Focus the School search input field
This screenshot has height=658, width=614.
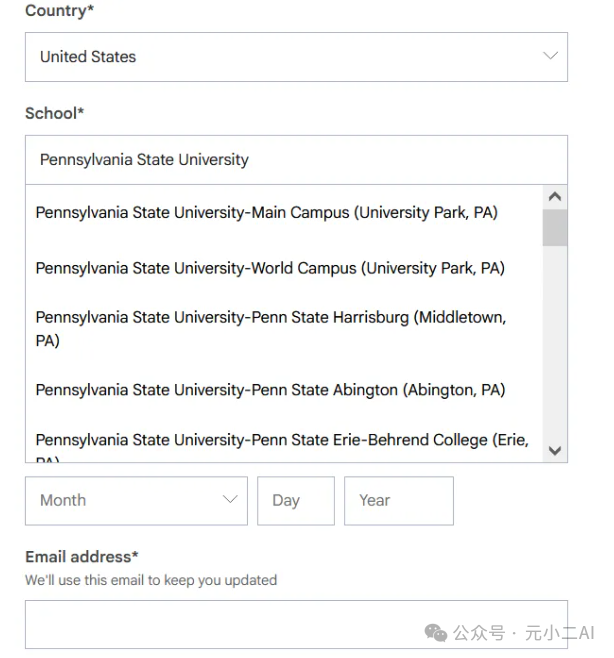click(x=295, y=160)
